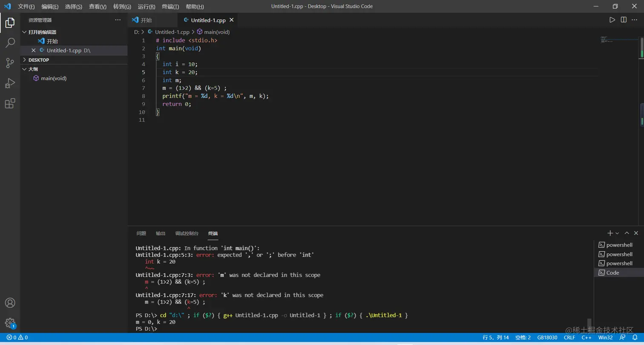Click line and column indicator in status bar
Viewport: 644px width, 345px height.
click(x=495, y=337)
